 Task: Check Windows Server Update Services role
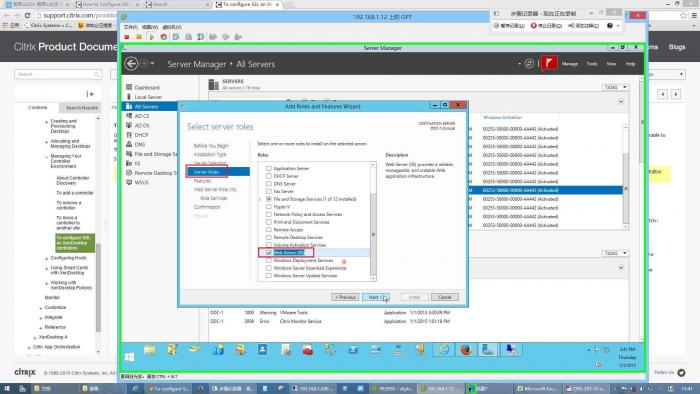tap(269, 276)
